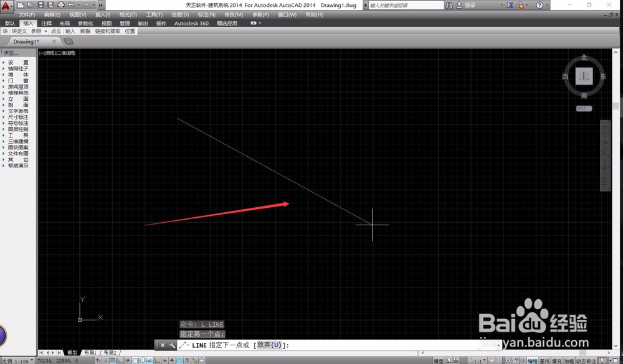Click the viewport view label 二维线框
This screenshot has width=623, height=364.
pos(66,53)
